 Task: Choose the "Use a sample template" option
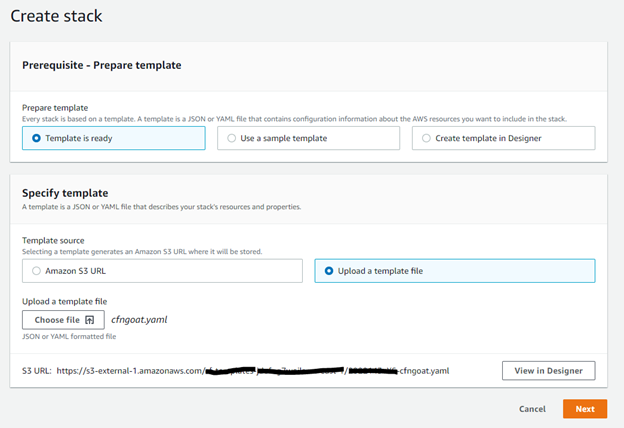tap(232, 138)
